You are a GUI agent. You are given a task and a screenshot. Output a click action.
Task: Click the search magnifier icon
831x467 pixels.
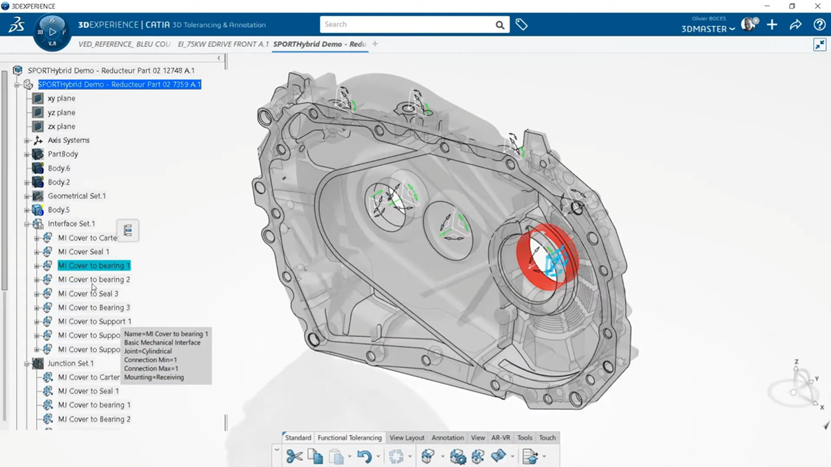click(500, 25)
